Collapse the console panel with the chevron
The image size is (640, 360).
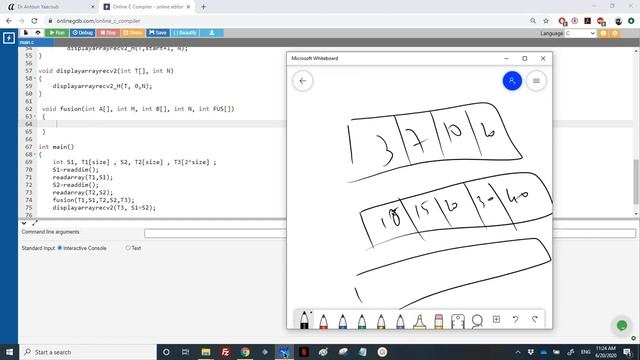click(24, 223)
